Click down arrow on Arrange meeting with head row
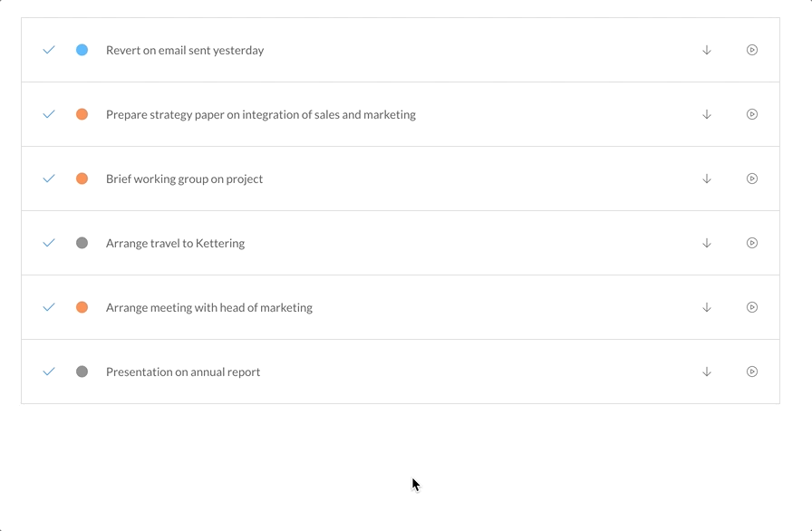 point(706,307)
